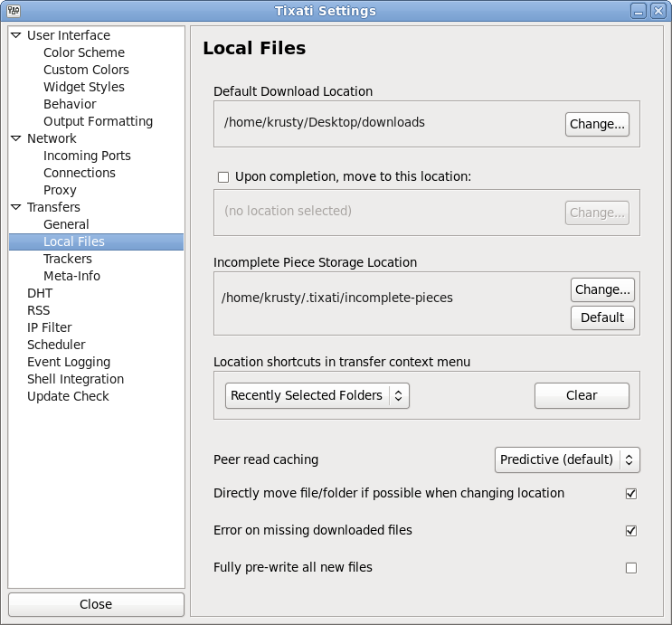Click the '(no location selected)' placeholder

tap(288, 211)
